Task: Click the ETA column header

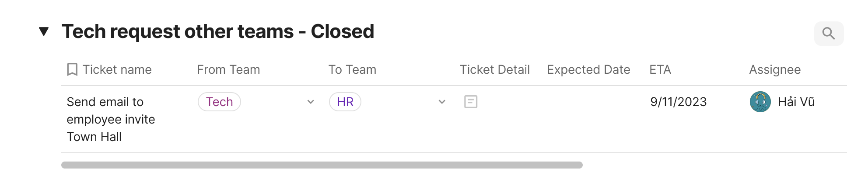Action: pyautogui.click(x=660, y=69)
